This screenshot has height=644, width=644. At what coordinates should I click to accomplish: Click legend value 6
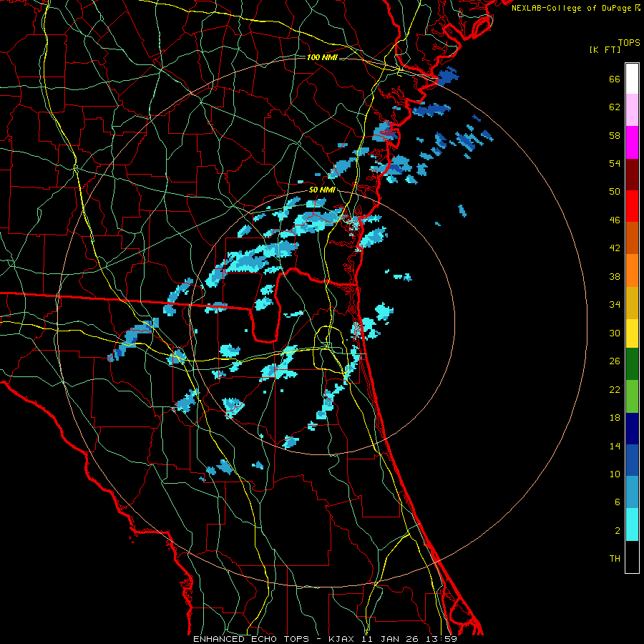618,502
